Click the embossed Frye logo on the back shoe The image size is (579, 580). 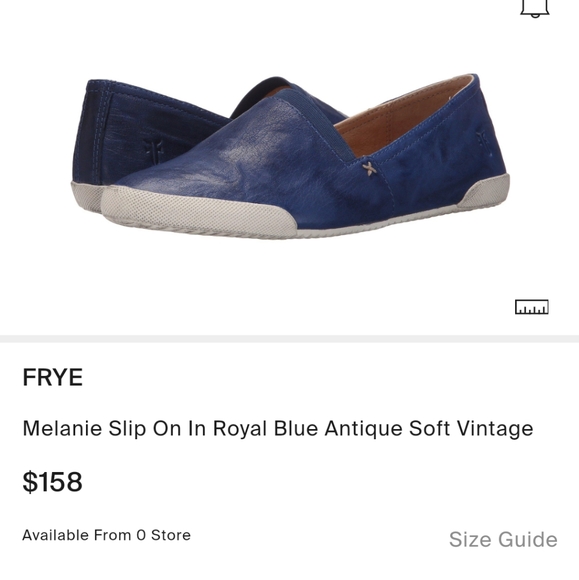point(154,150)
